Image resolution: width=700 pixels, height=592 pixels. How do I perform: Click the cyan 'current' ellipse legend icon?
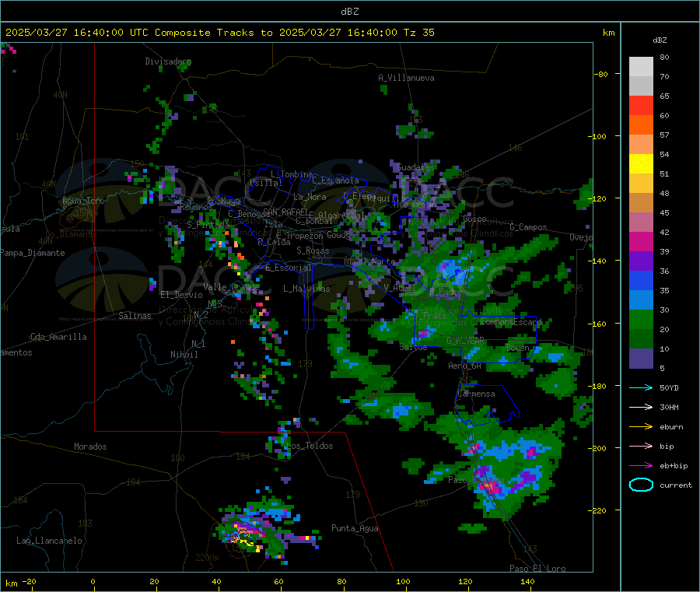[x=641, y=485]
